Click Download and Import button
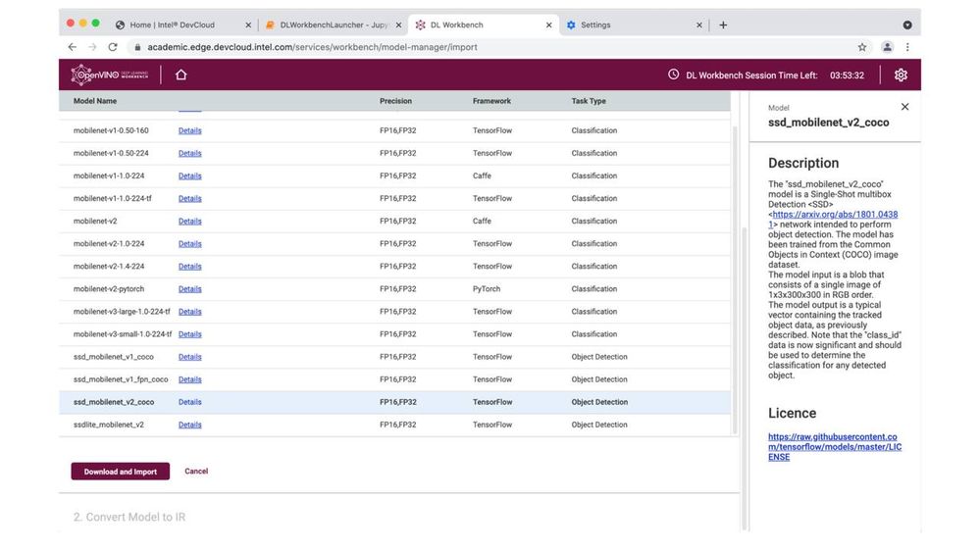The image size is (980, 551). 120,472
